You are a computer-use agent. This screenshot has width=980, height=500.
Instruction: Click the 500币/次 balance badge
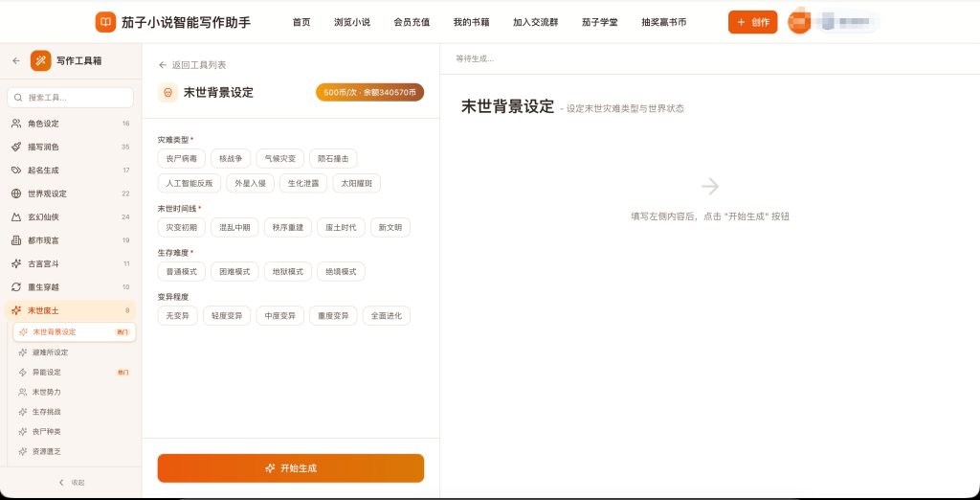[x=370, y=93]
